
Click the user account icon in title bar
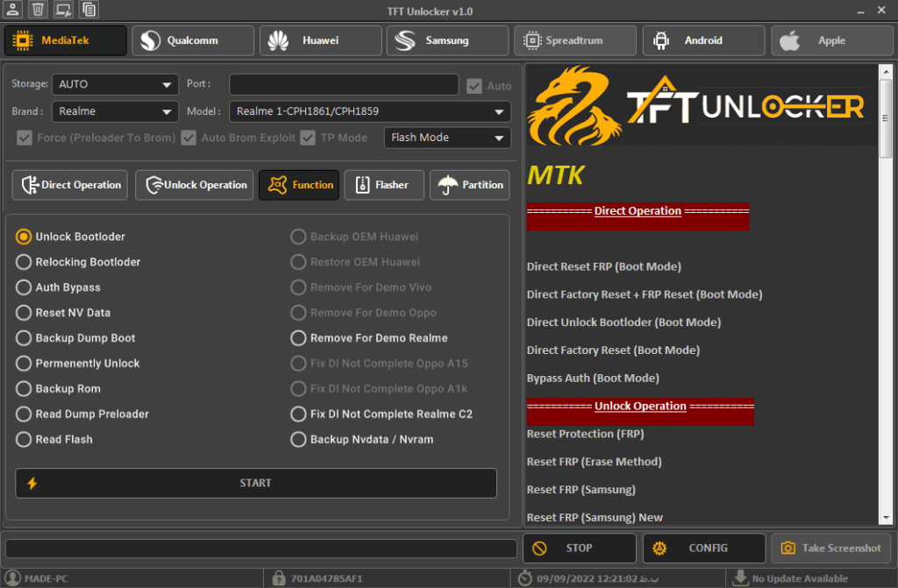click(x=12, y=10)
